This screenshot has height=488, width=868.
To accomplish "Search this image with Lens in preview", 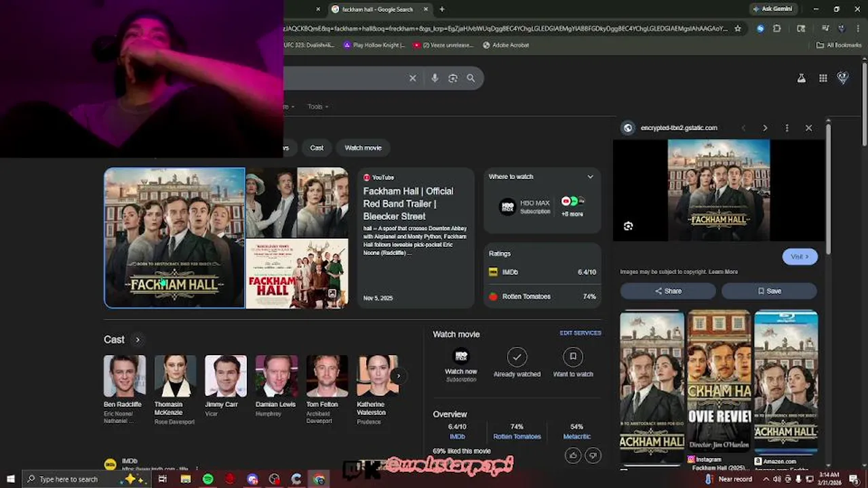I will (x=628, y=226).
